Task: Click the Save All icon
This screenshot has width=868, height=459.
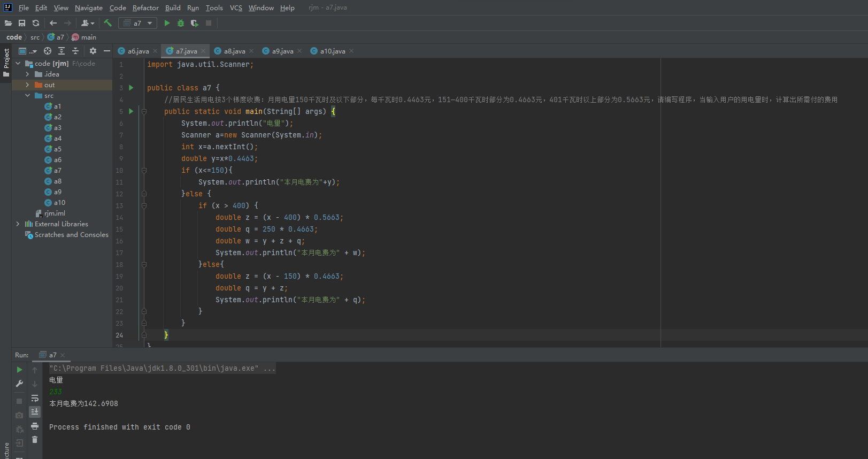Action: tap(22, 23)
